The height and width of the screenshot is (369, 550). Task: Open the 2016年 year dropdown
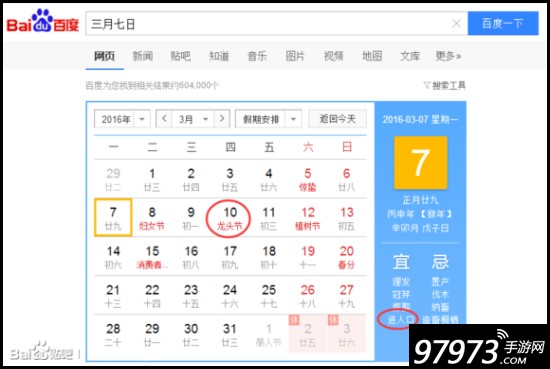click(122, 119)
